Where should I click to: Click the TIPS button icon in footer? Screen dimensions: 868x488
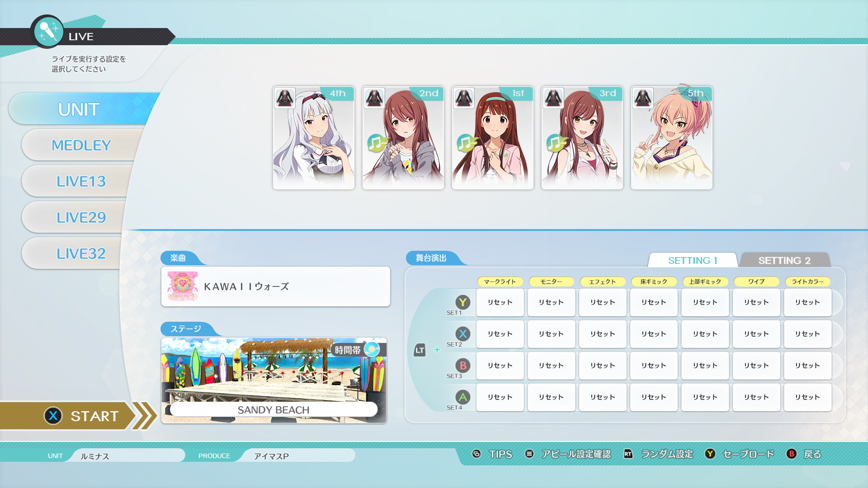click(476, 454)
